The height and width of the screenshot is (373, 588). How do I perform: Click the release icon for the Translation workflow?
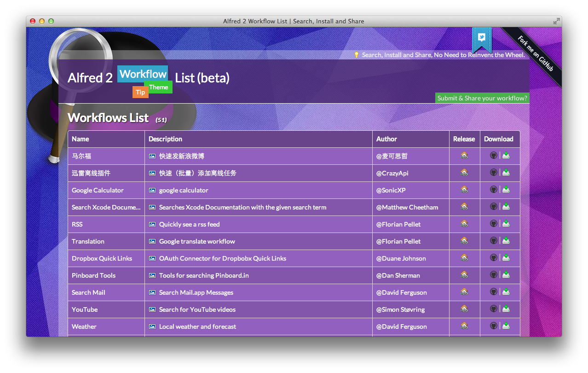tap(464, 240)
